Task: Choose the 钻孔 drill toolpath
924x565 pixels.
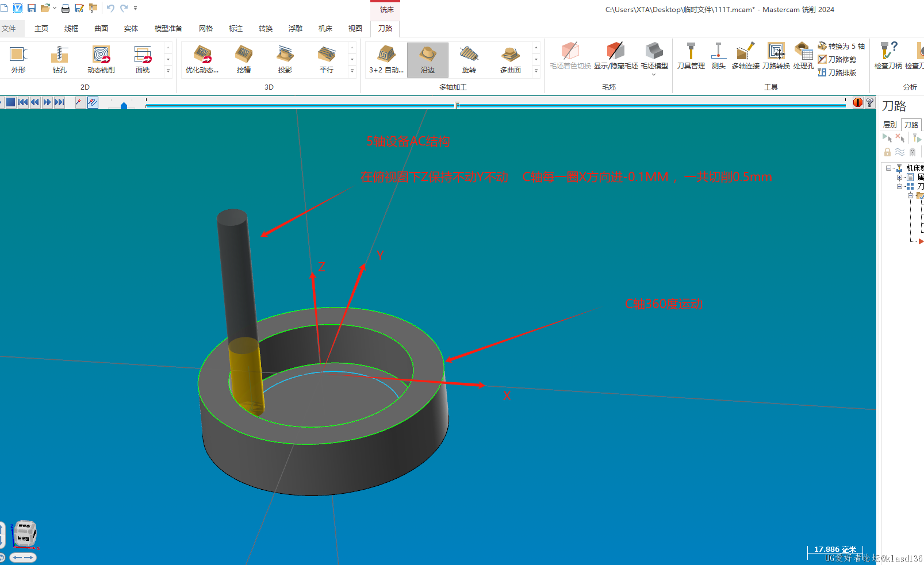Action: pos(59,59)
